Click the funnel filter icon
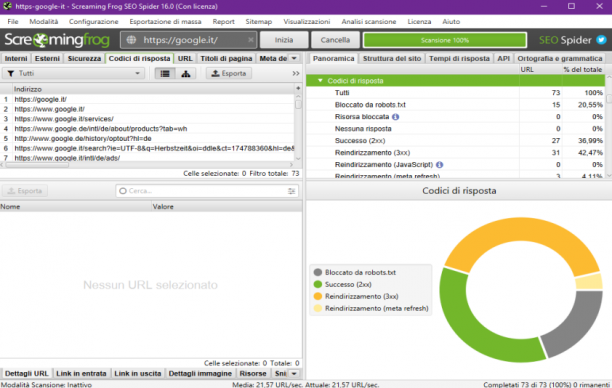Image resolution: width=612 pixels, height=388 pixels. click(x=11, y=73)
